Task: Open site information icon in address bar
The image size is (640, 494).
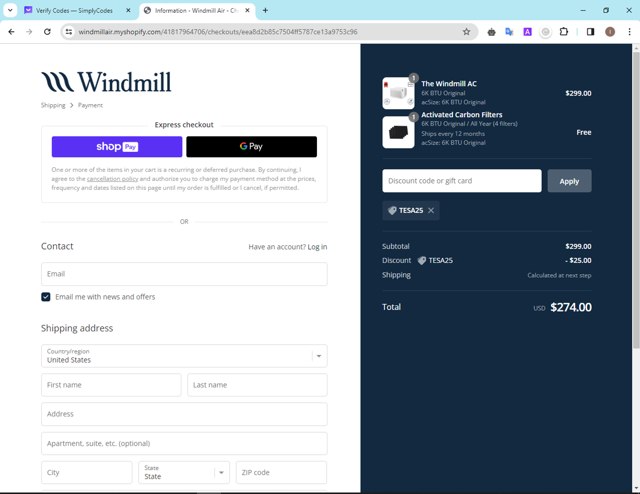Action: click(x=69, y=32)
